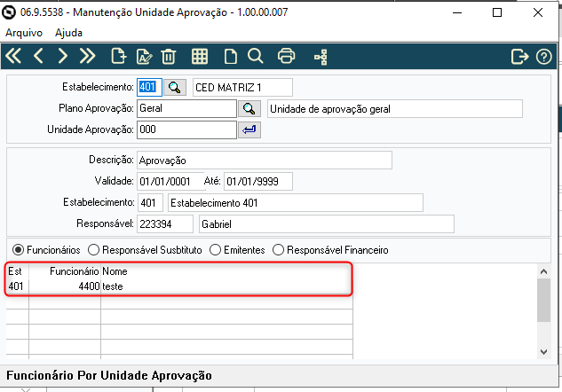Open the Ajuda menu

68,33
